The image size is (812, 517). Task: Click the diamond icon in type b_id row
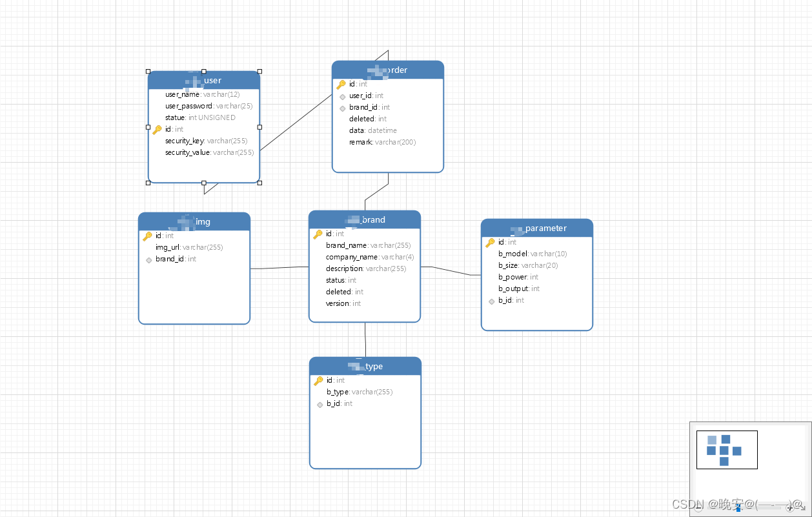coord(320,404)
